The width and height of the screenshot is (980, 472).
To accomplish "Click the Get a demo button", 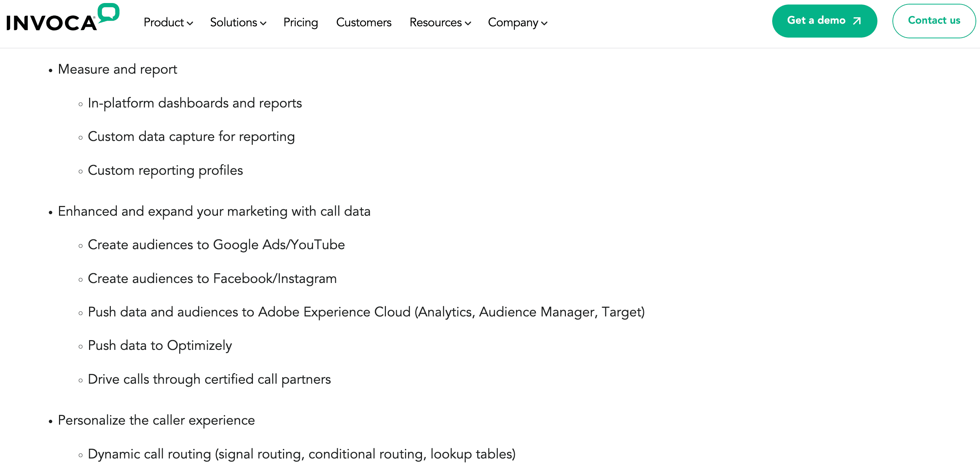I will click(824, 21).
